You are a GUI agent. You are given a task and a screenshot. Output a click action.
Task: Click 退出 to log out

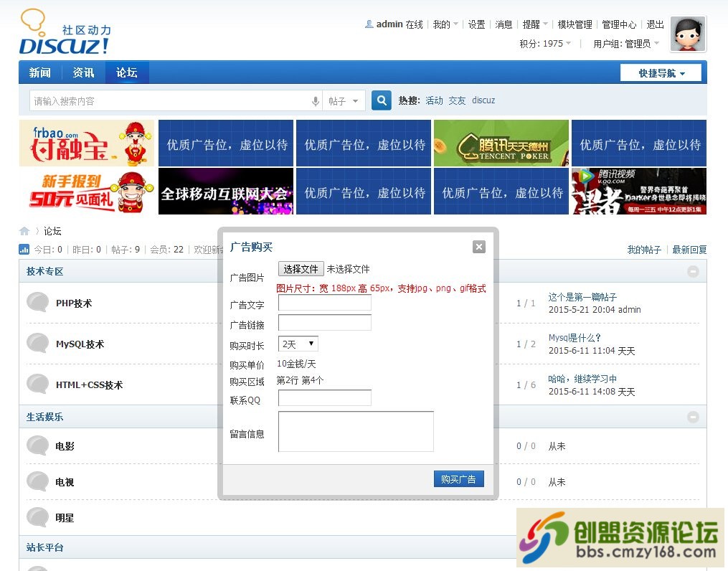[655, 24]
